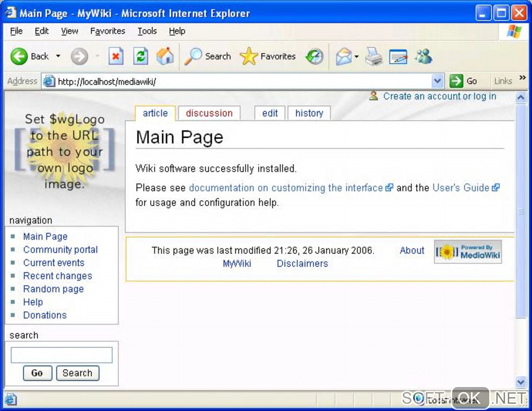532x411 pixels.
Task: Click the Windows flag logo
Action: pos(514,31)
